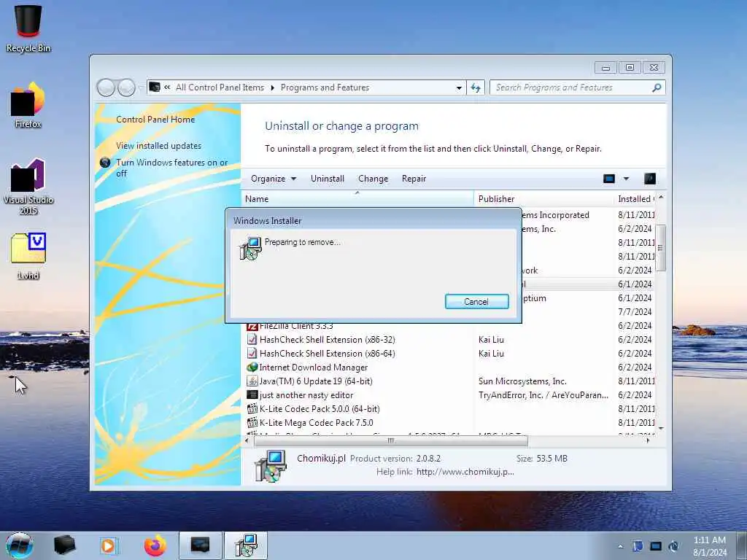Click the search magnifier icon
747x560 pixels.
[x=657, y=87]
